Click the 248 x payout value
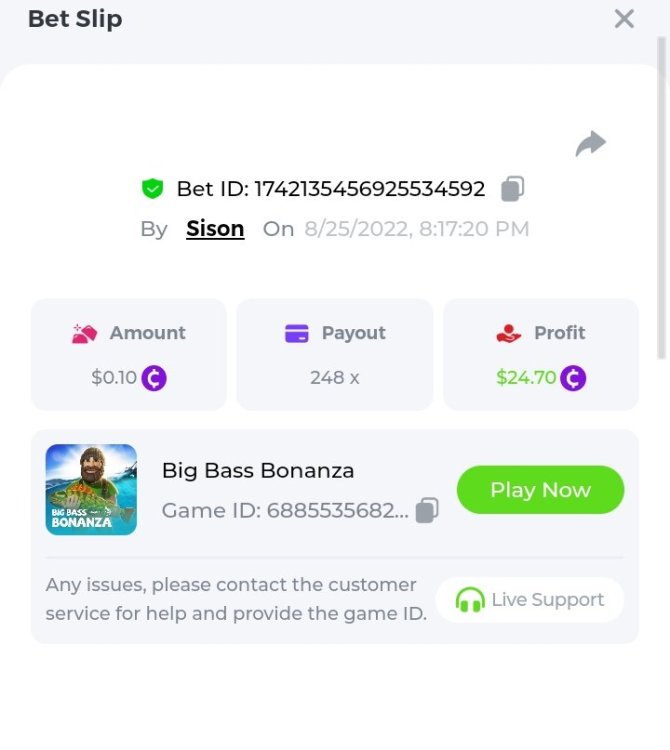The image size is (670, 750). tap(334, 378)
